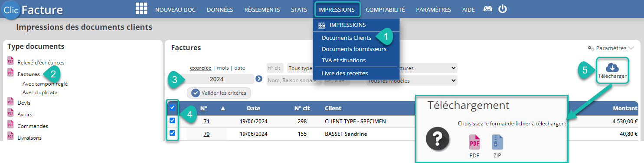The height and width of the screenshot is (163, 644).
Task: Click the blue arrow next to 2024
Action: coord(259,79)
